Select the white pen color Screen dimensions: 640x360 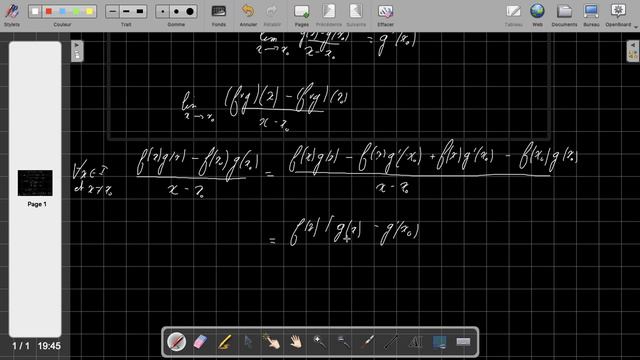[x=36, y=11]
